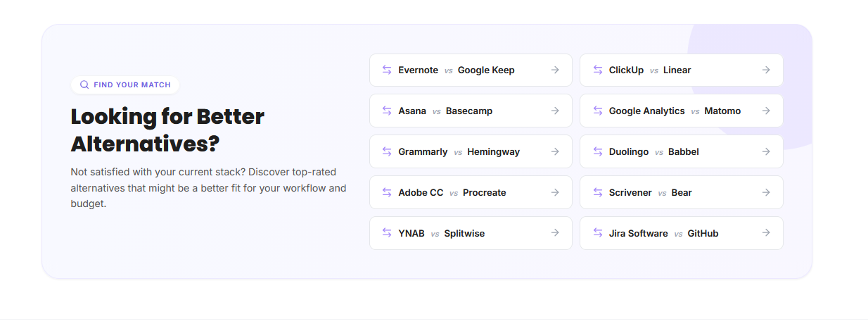The image size is (868, 331).
Task: Click the Find Your Match badge
Action: coord(125,85)
